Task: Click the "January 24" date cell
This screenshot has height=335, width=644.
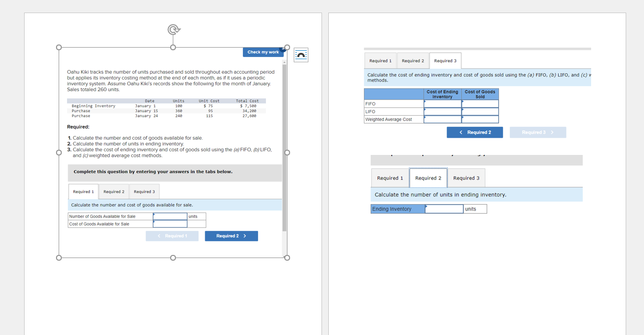Action: [147, 116]
